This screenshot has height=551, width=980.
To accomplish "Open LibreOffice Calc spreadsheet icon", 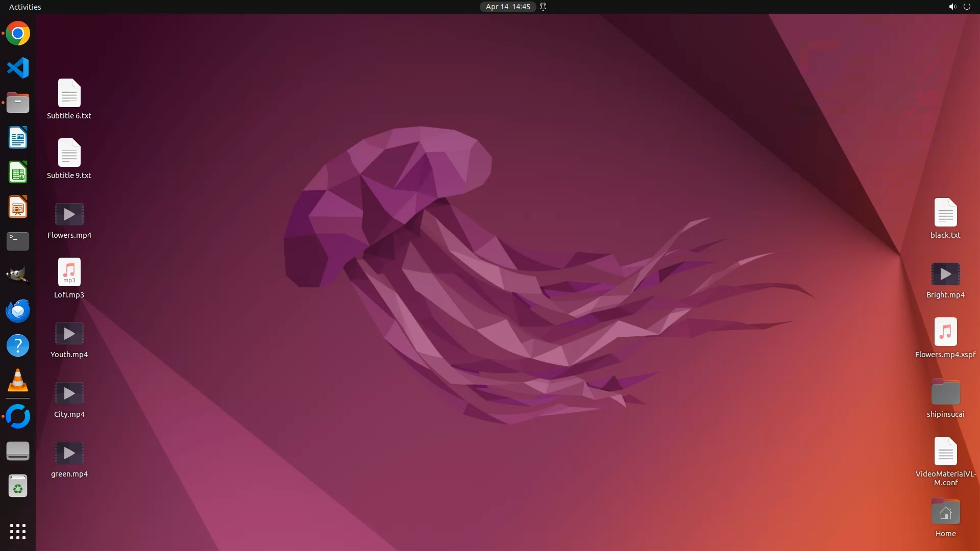I will (x=18, y=172).
